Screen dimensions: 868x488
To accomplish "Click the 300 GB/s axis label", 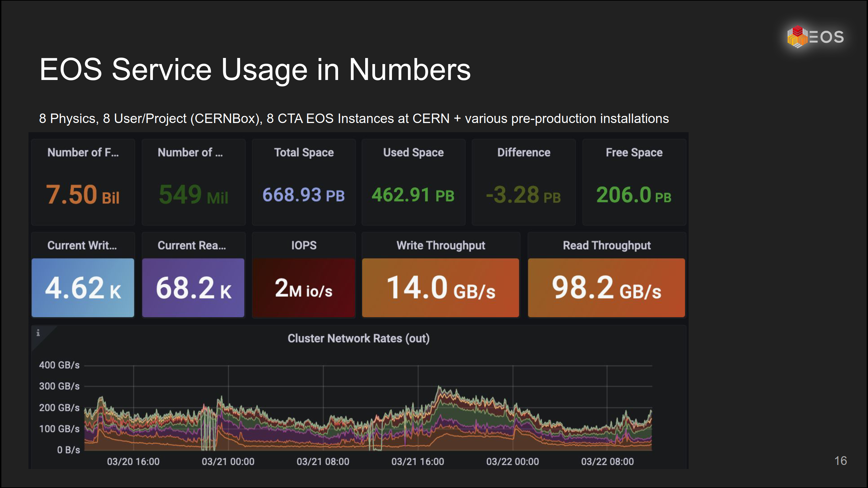I will point(59,386).
